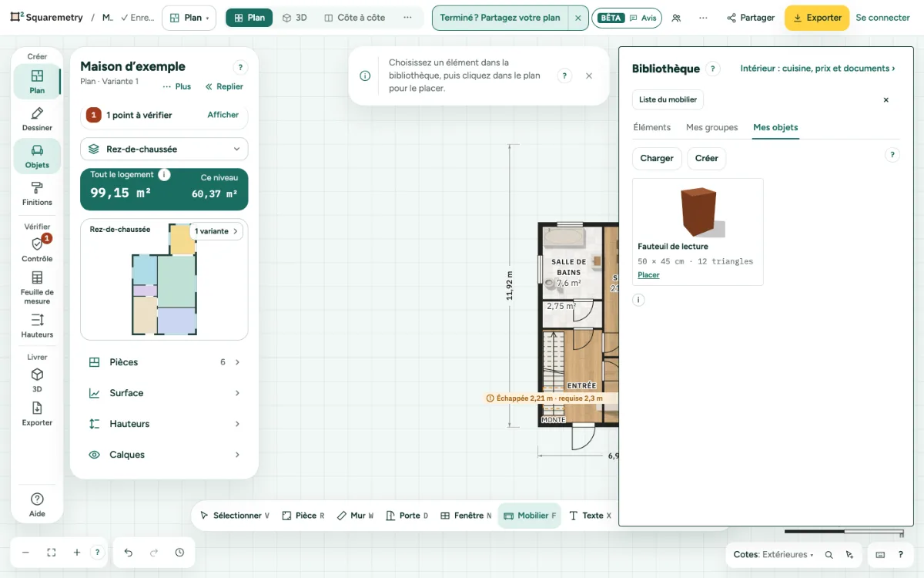
Task: Open the Cotes Extérieures dropdown
Action: [x=773, y=554]
